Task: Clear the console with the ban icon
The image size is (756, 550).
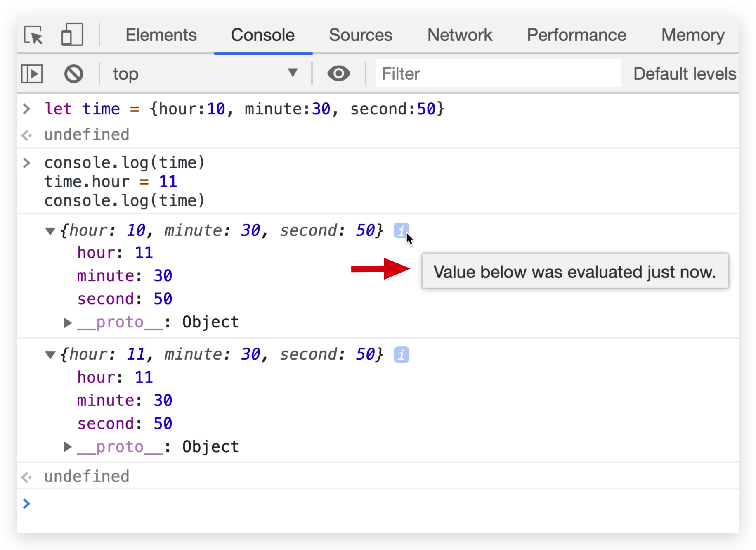Action: click(74, 74)
